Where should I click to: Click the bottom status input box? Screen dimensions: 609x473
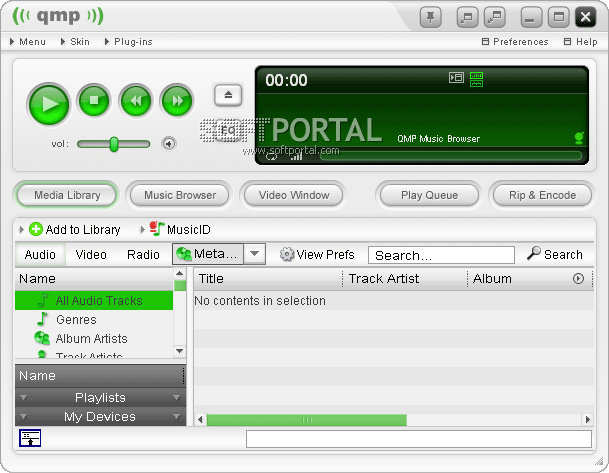(x=419, y=439)
